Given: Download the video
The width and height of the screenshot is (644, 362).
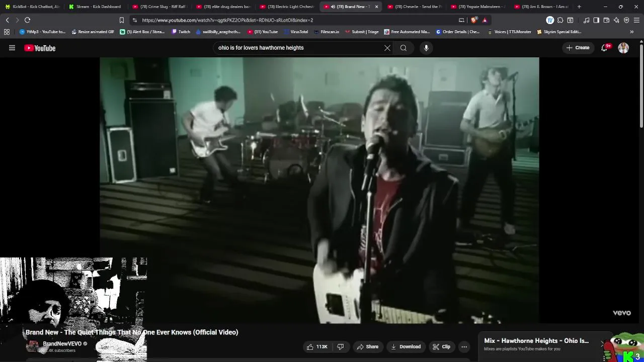Looking at the screenshot, I should [406, 346].
